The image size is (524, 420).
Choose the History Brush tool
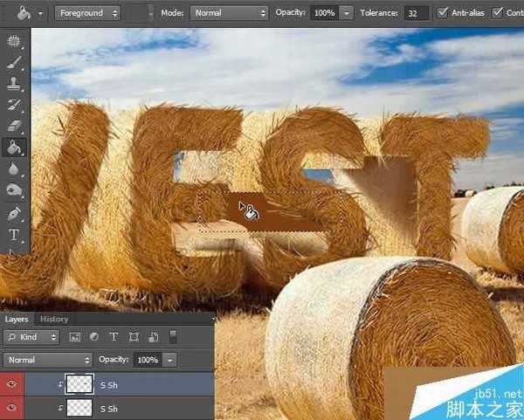pyautogui.click(x=14, y=105)
